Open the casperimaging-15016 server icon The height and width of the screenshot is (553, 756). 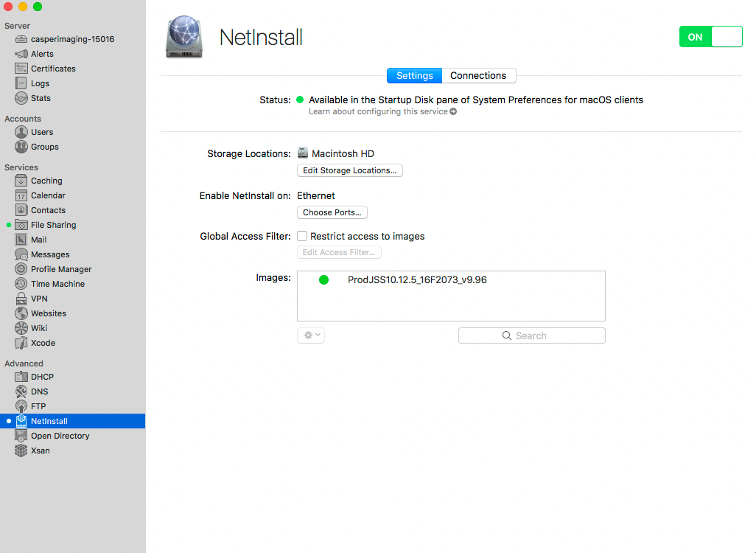[x=21, y=39]
